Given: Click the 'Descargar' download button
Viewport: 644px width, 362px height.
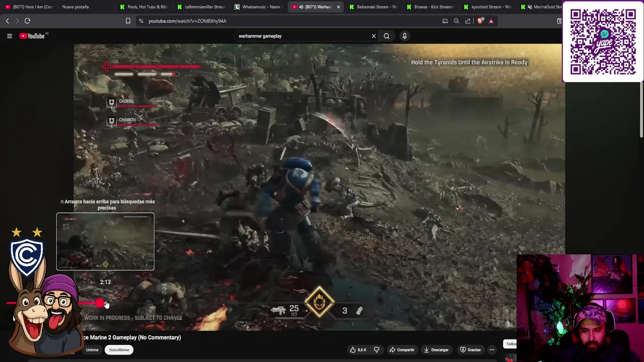Looking at the screenshot, I should tap(436, 350).
